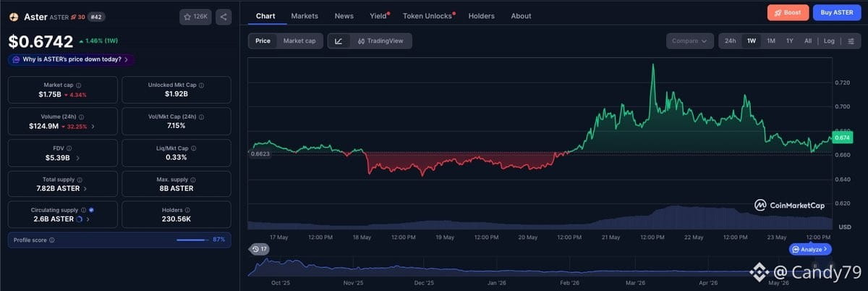The height and width of the screenshot is (291, 868).
Task: Expand Volume (24h) details chevron
Action: click(93, 126)
